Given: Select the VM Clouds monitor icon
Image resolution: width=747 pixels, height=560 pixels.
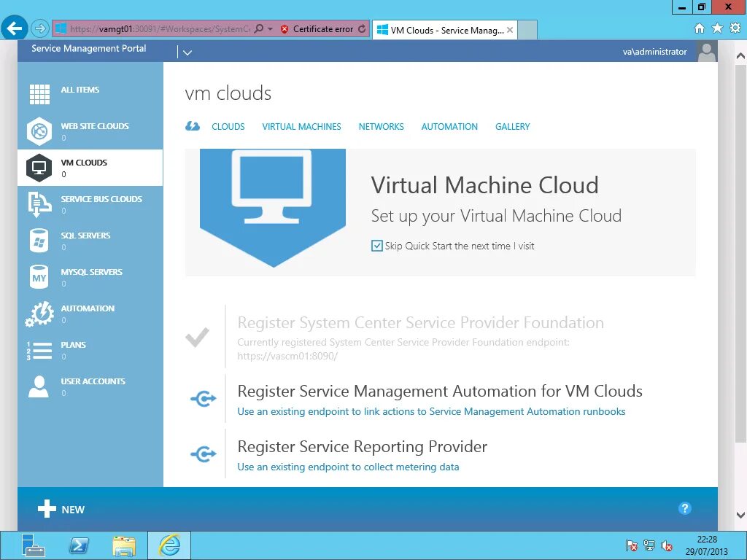Looking at the screenshot, I should point(39,168).
